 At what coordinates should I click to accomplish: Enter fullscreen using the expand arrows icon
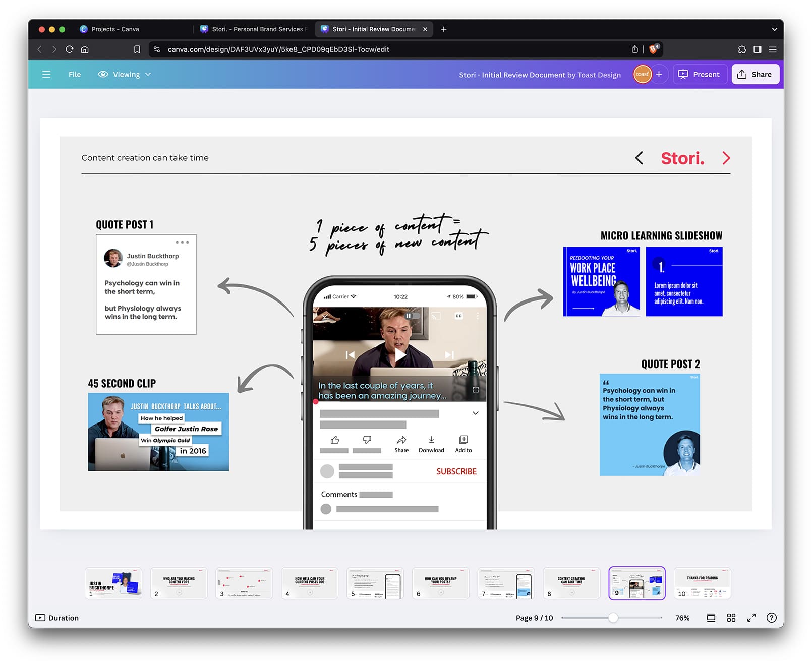click(751, 618)
